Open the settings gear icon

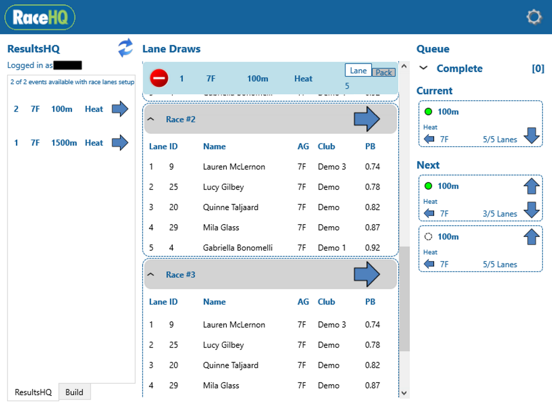tap(534, 17)
